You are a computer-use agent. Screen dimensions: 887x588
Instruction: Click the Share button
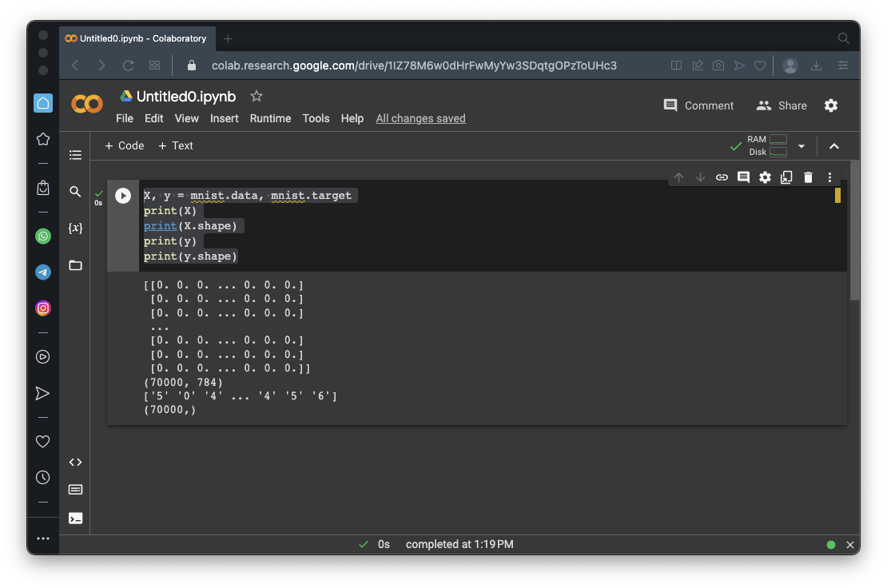[x=782, y=105]
